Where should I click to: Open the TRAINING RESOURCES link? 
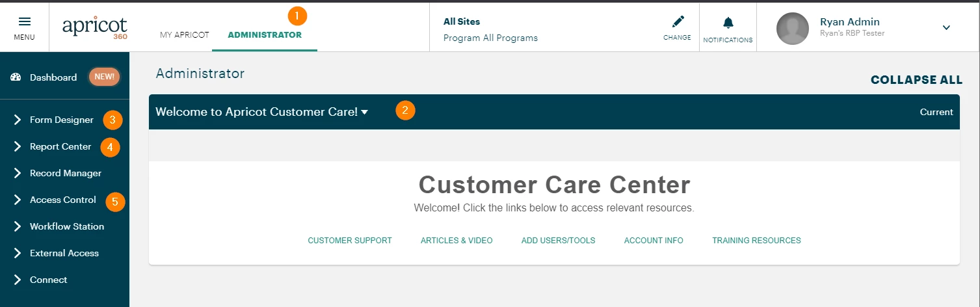(x=756, y=241)
